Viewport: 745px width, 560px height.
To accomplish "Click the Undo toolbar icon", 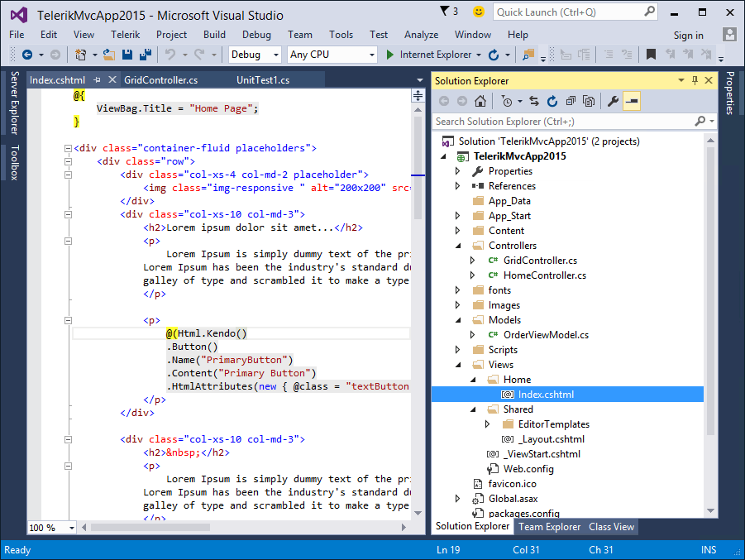I will coord(170,55).
